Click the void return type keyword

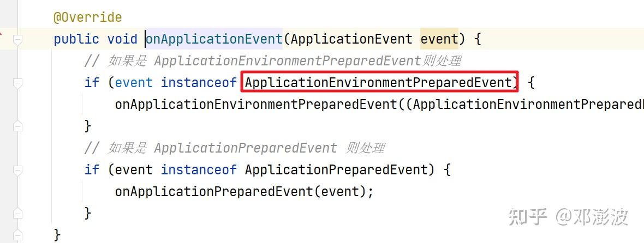click(x=122, y=39)
